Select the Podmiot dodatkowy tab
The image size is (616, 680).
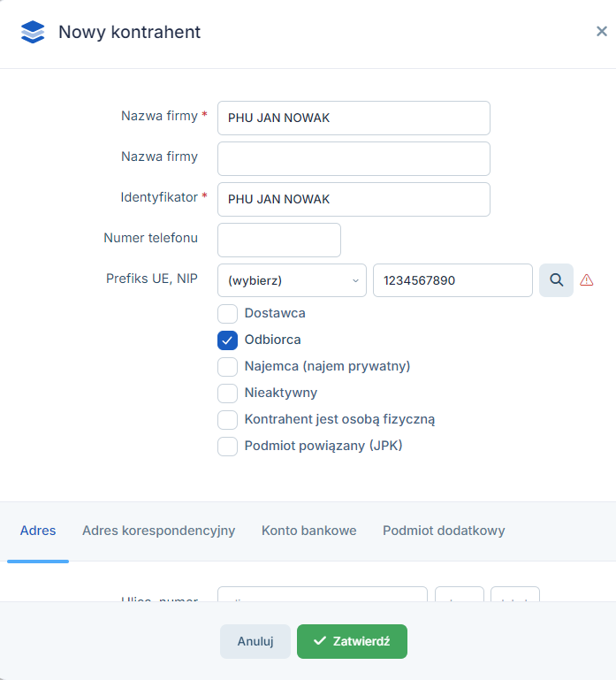[444, 531]
